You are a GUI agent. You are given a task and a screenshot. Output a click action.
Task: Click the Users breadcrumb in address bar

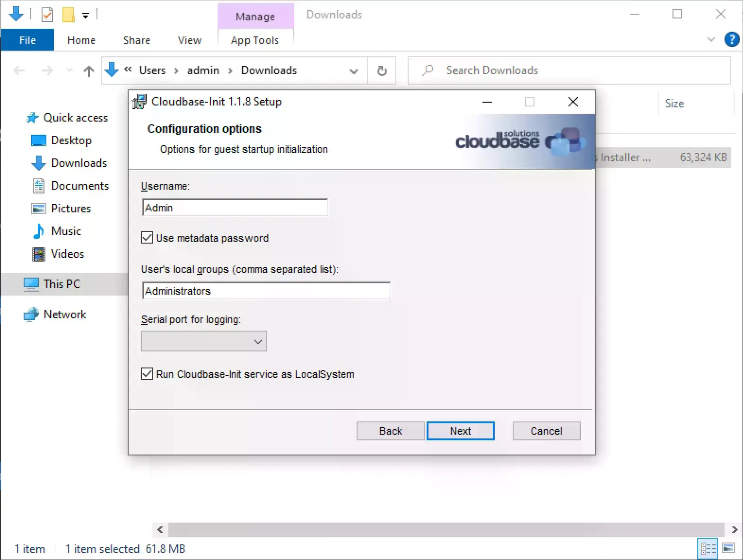tap(152, 70)
